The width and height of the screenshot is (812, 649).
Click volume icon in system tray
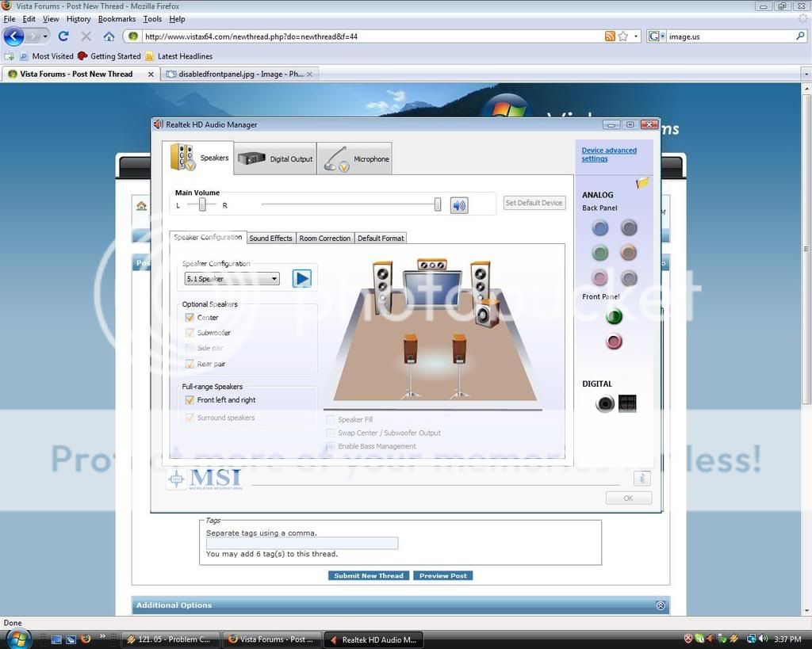point(763,639)
